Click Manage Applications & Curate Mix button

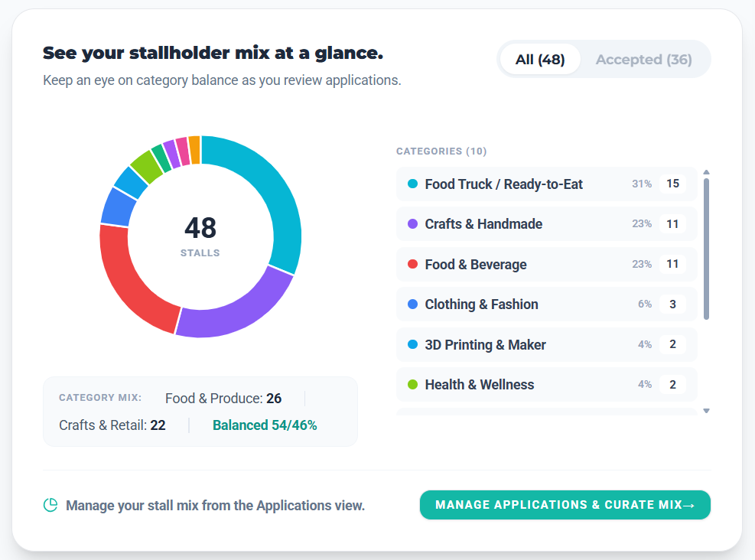pyautogui.click(x=565, y=505)
